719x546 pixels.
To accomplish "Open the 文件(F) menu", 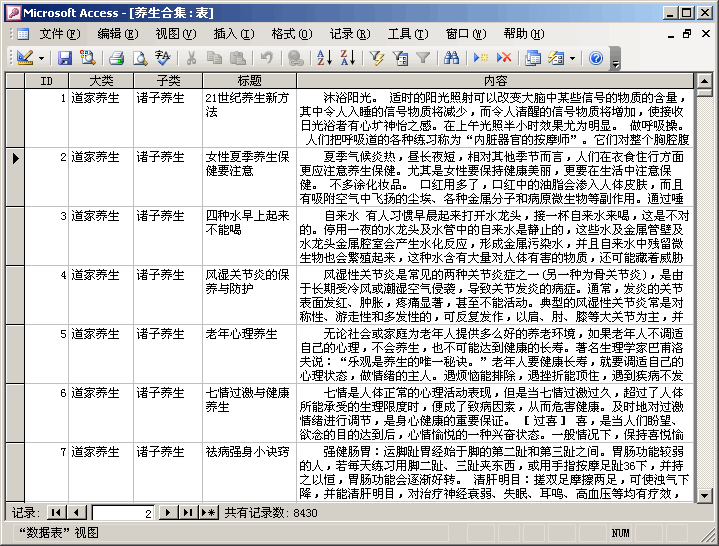I will 60,34.
